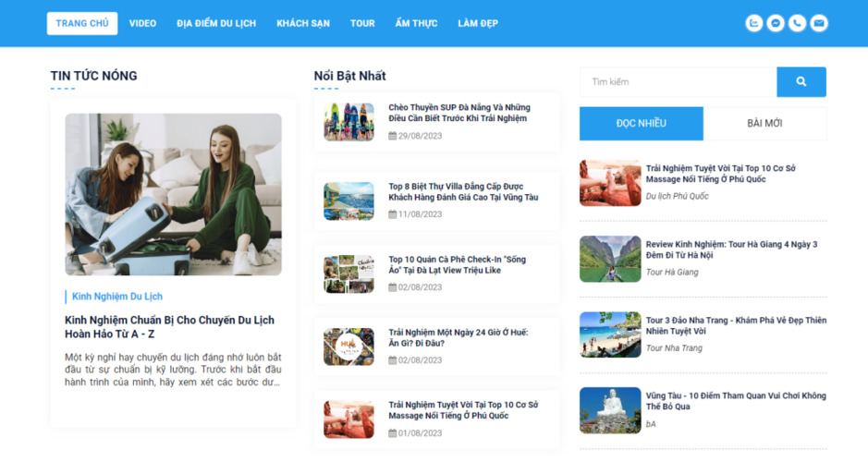The height and width of the screenshot is (462, 868).
Task: Open article about Chèo Thuyền SUP Đà Nẵng
Action: click(458, 113)
